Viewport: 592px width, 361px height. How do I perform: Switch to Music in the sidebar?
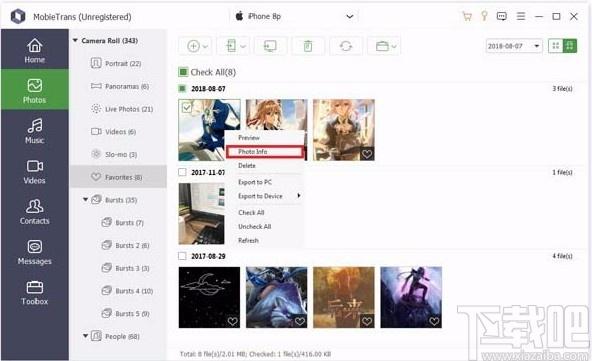34,130
